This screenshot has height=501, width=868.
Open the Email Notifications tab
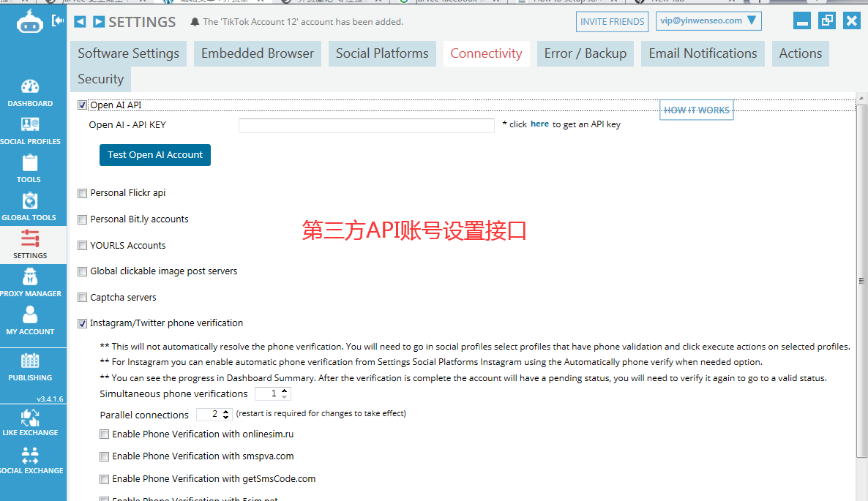click(702, 53)
